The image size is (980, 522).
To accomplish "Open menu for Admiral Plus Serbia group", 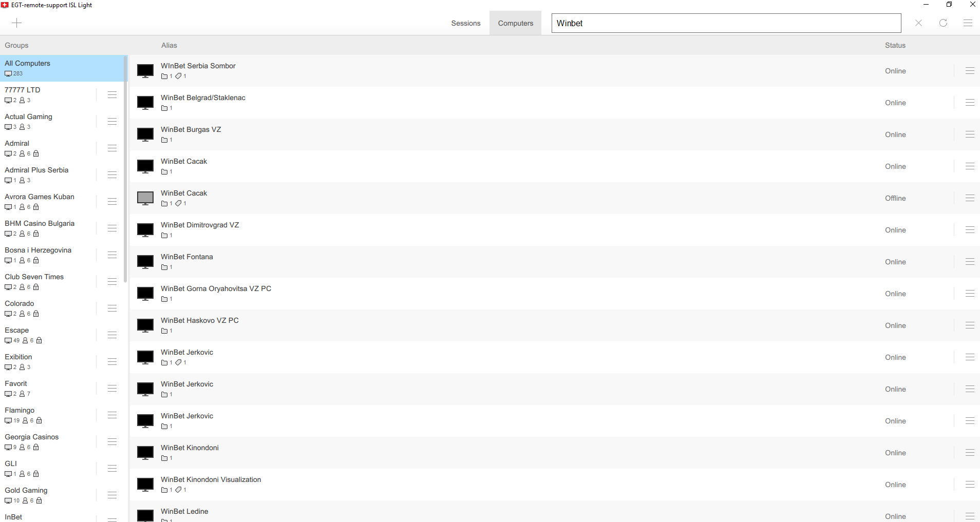I will pos(112,175).
